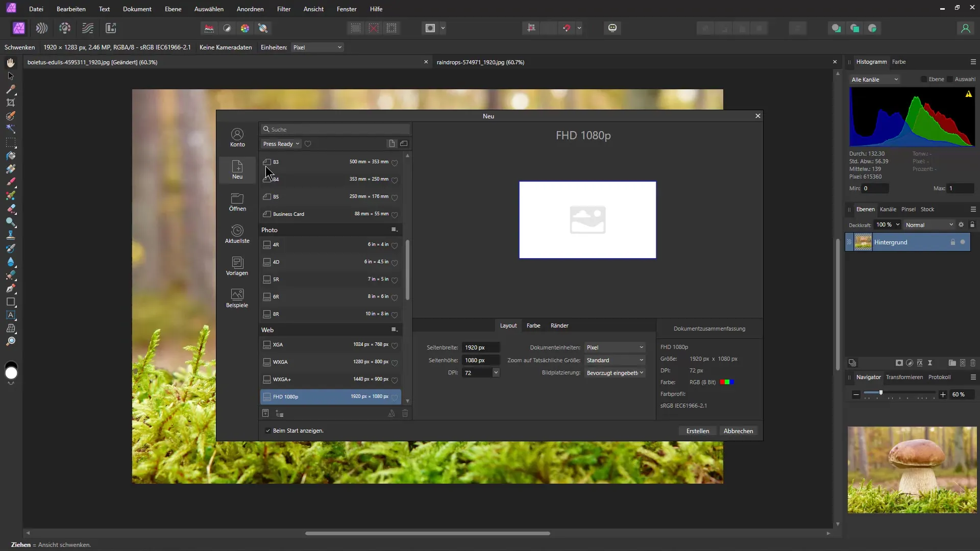
Task: Delete layer with trash icon in Ebenen panel
Action: (x=973, y=363)
